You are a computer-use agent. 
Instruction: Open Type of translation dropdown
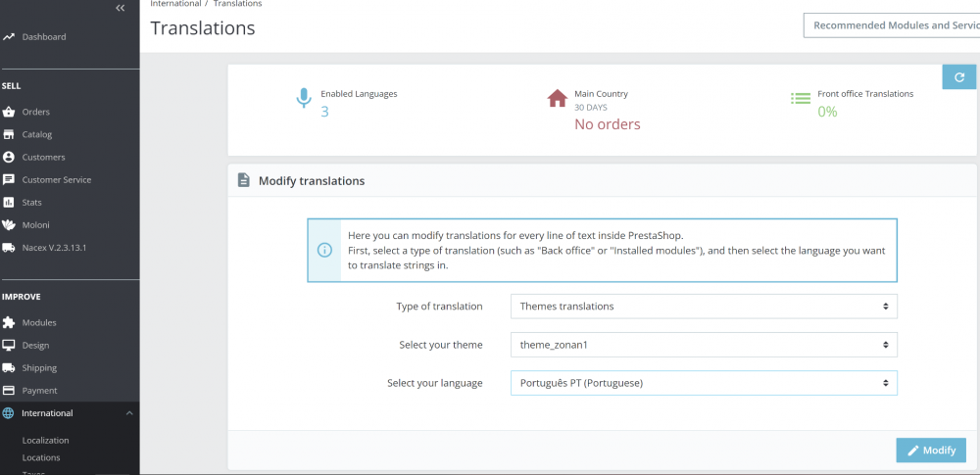point(704,307)
